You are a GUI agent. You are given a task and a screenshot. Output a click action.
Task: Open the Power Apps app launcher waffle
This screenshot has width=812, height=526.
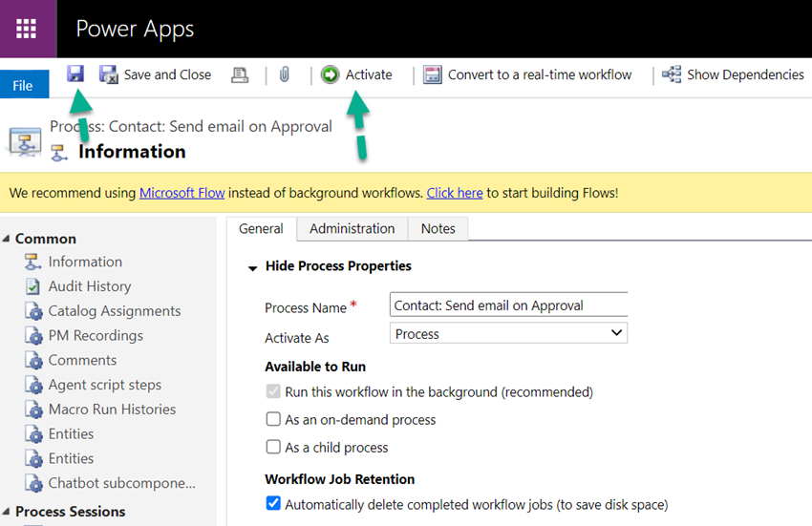[27, 29]
